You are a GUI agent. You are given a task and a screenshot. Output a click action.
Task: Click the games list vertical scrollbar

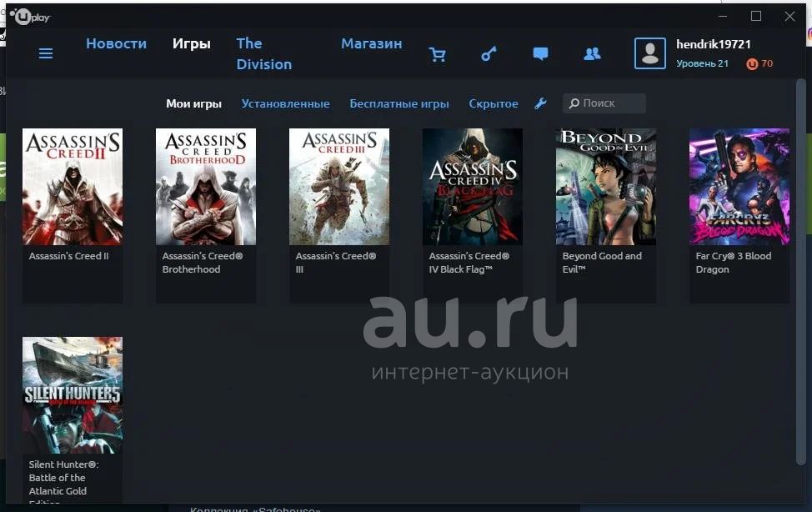(800, 272)
